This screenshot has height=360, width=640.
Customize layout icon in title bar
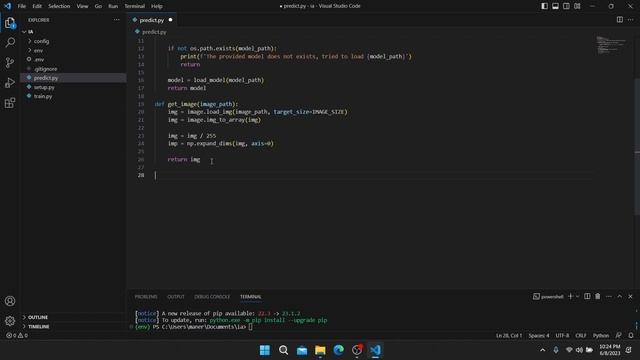pos(577,6)
